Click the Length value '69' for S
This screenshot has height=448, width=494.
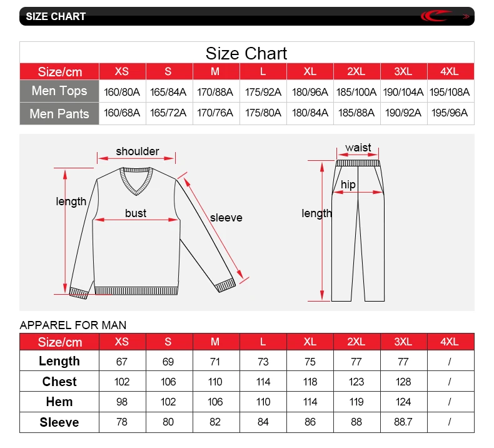(168, 362)
